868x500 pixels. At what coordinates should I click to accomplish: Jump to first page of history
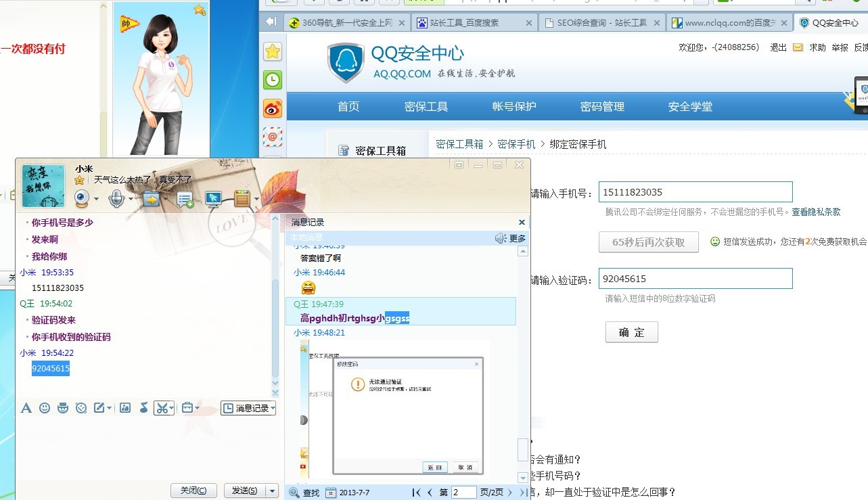tap(417, 493)
